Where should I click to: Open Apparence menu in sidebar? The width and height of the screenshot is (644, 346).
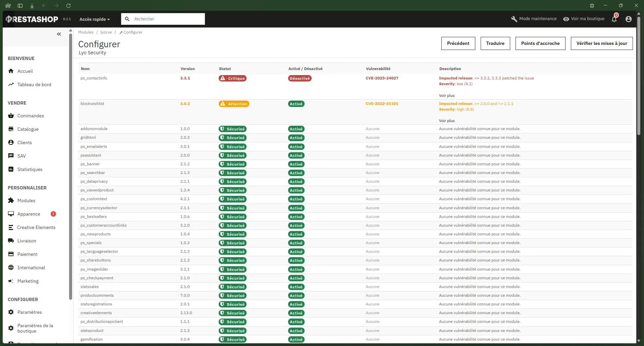[x=29, y=214]
